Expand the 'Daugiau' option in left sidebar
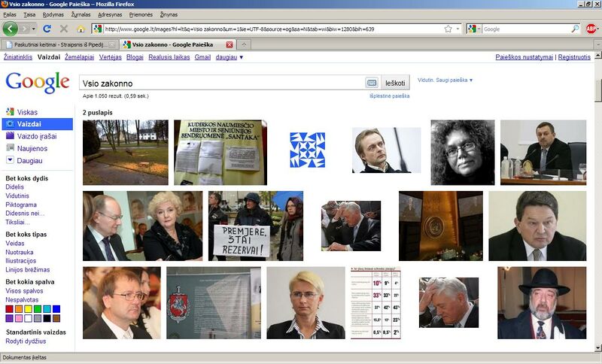Screen dimensions: 602x364 tap(29, 160)
